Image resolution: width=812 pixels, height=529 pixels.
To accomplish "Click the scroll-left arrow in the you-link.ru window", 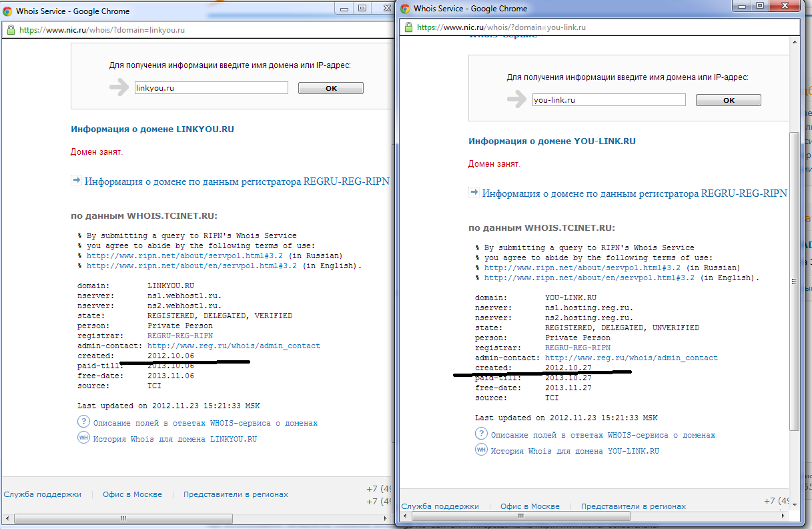I will click(404, 516).
